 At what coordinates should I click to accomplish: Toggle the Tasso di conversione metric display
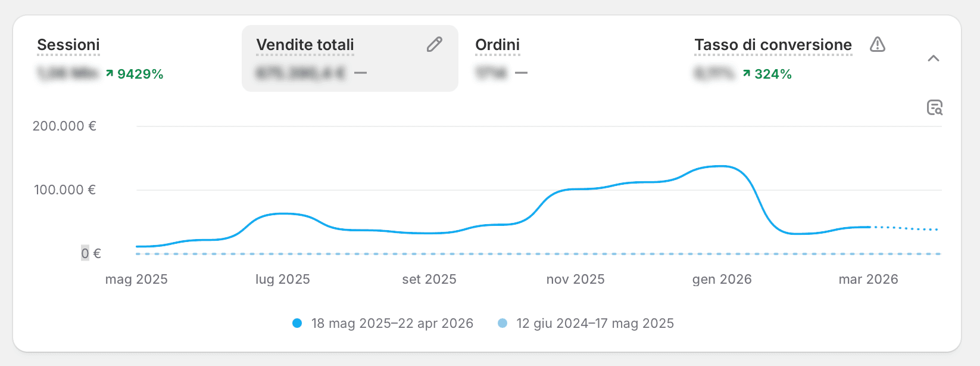pos(772,44)
